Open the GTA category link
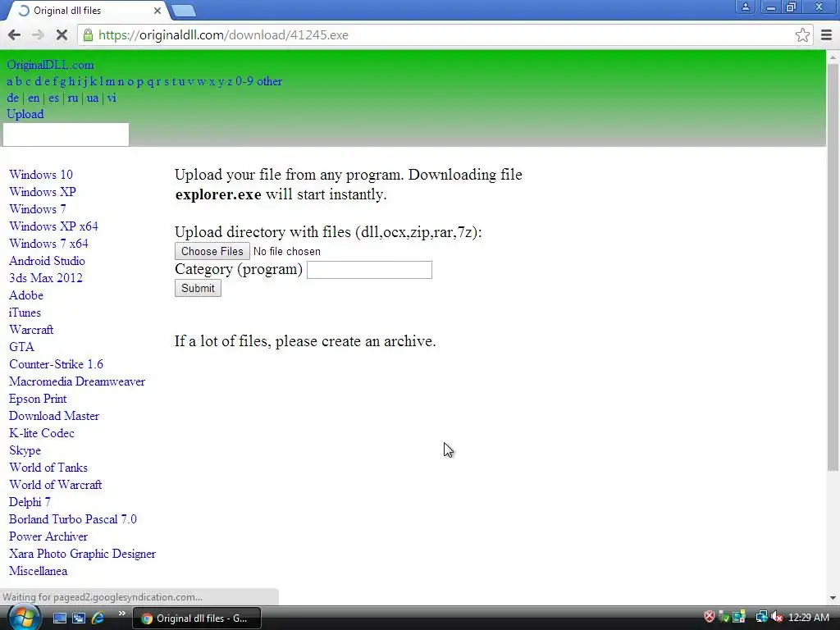 tap(21, 347)
